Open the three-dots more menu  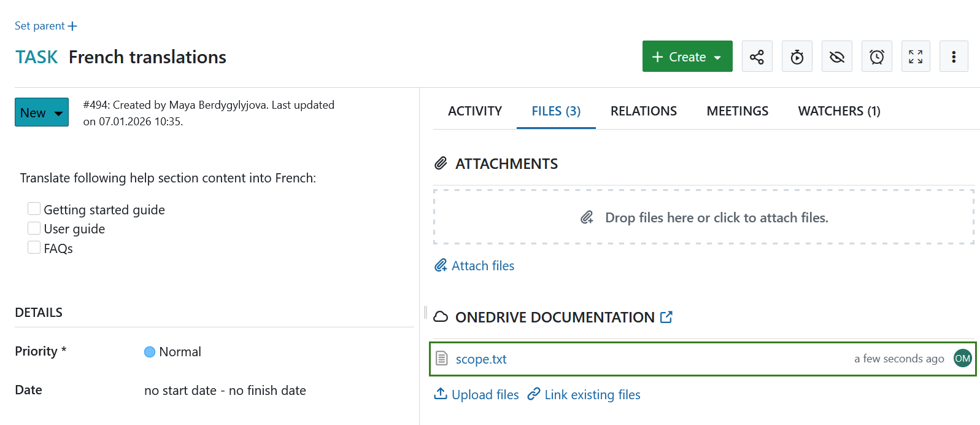click(x=954, y=57)
